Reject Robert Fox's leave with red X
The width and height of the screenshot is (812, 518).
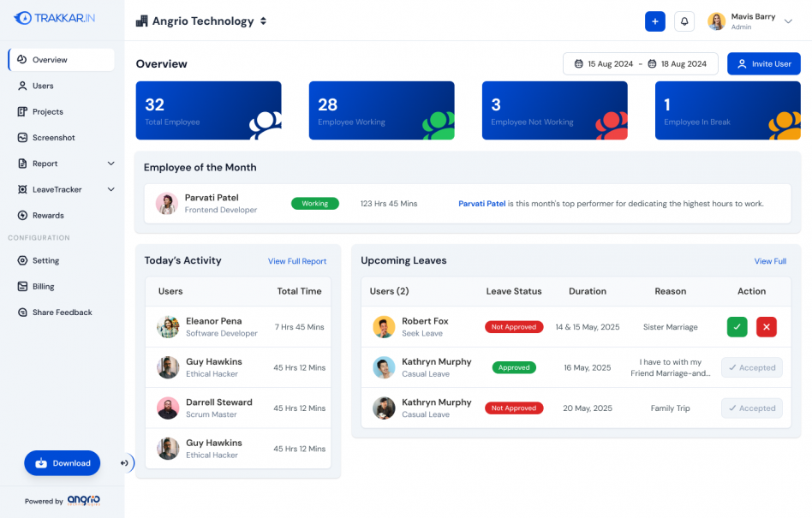767,327
